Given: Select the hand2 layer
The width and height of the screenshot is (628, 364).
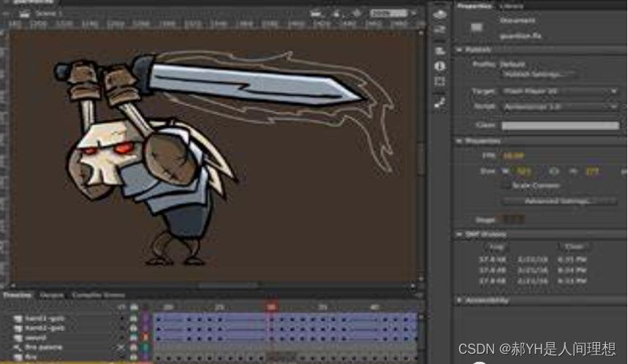Looking at the screenshot, I should [x=44, y=328].
